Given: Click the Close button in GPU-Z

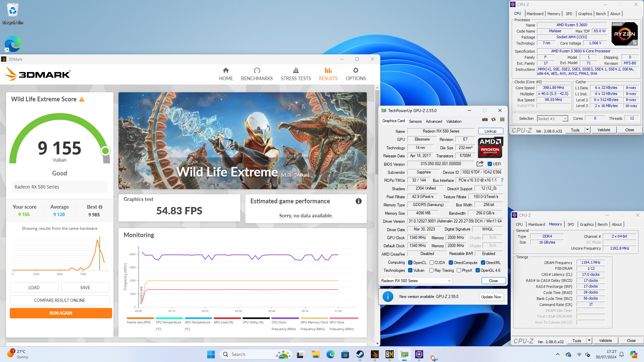Looking at the screenshot, I should click(493, 281).
